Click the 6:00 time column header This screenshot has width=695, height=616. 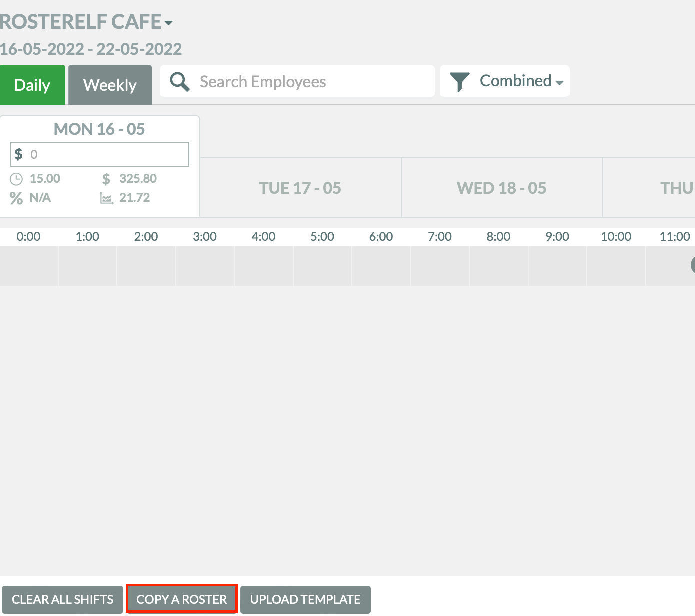point(381,236)
